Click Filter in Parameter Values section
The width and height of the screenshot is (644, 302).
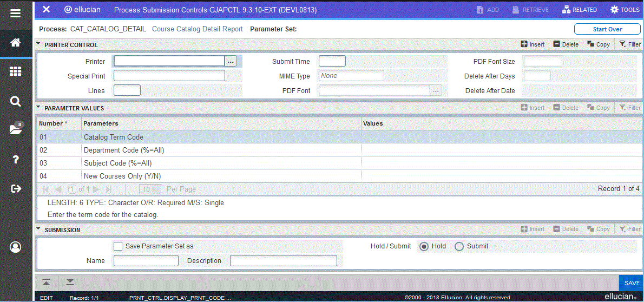click(629, 108)
